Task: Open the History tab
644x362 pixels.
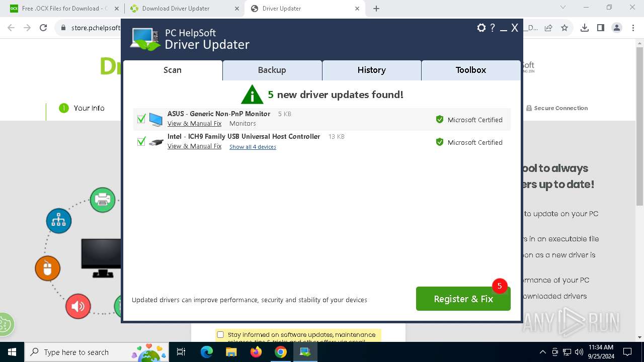Action: pos(372,70)
